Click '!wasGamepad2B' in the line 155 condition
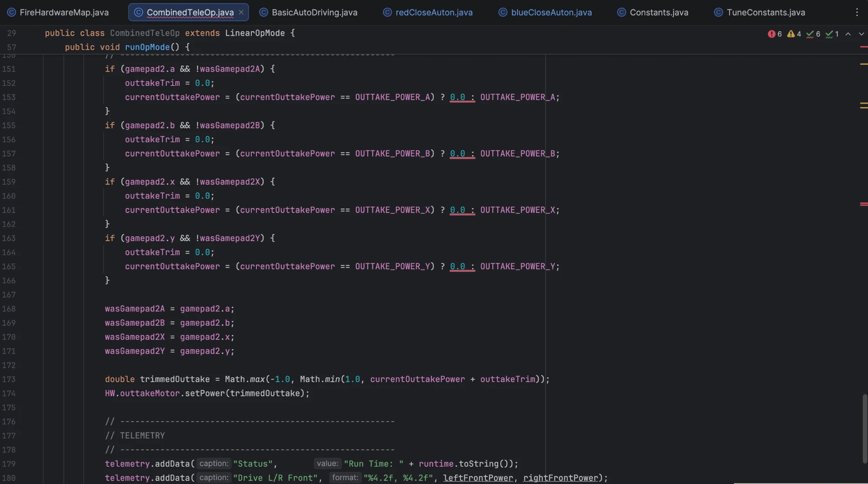868x484 pixels. [227, 125]
